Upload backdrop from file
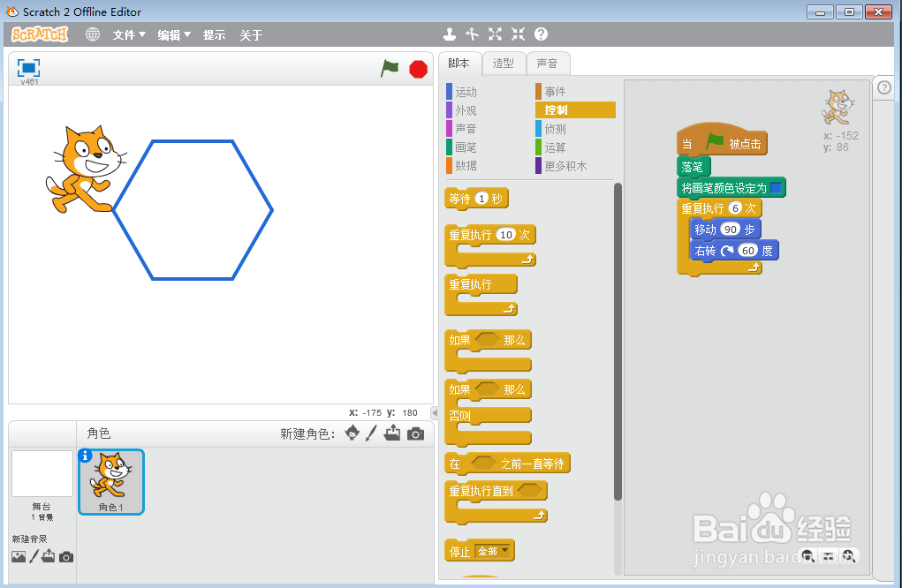This screenshot has height=588, width=902. pos(49,556)
